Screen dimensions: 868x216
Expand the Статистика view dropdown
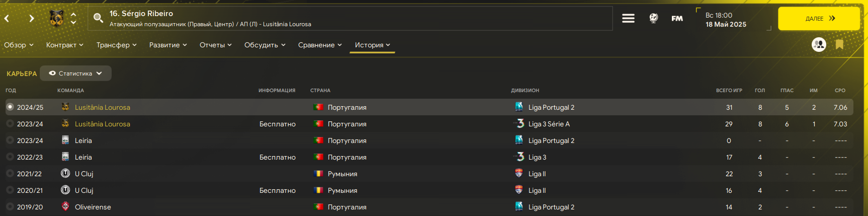pos(75,74)
